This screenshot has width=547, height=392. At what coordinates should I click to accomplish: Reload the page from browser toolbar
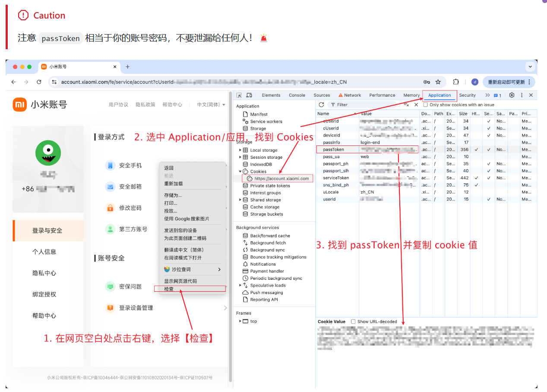point(39,82)
